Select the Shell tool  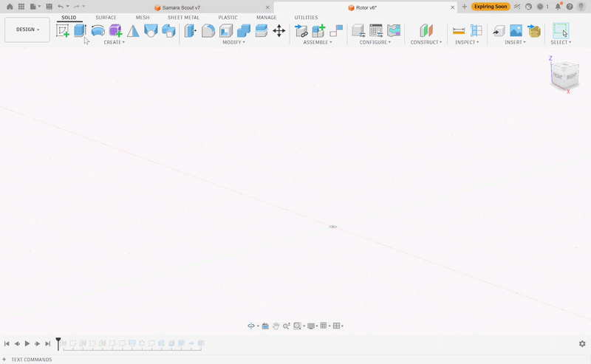(x=226, y=30)
